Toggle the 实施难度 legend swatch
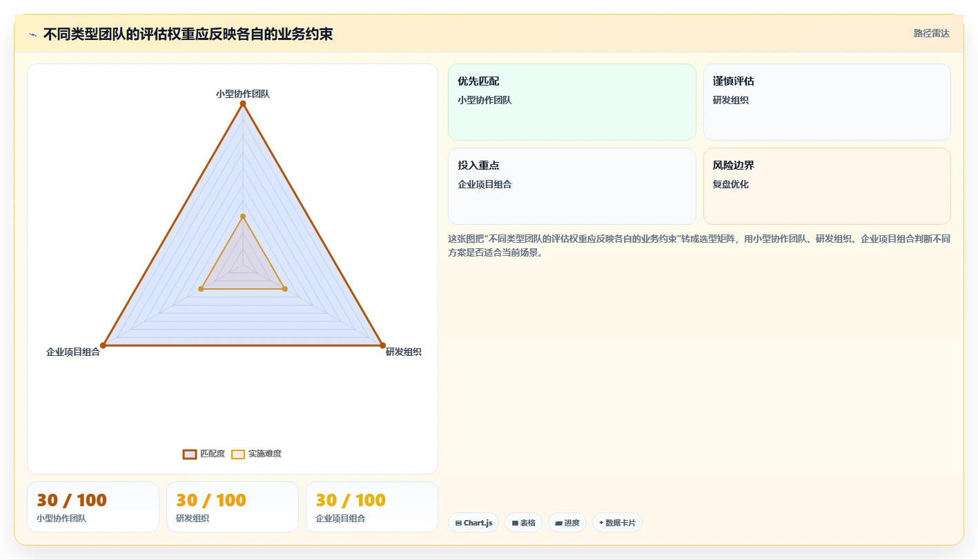Image resolution: width=978 pixels, height=560 pixels. pos(238,454)
